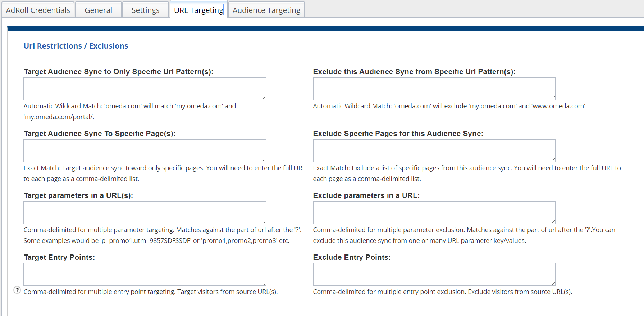This screenshot has width=644, height=316.
Task: Focus the Target Specific Url Pattern(s) field
Action: tap(145, 89)
